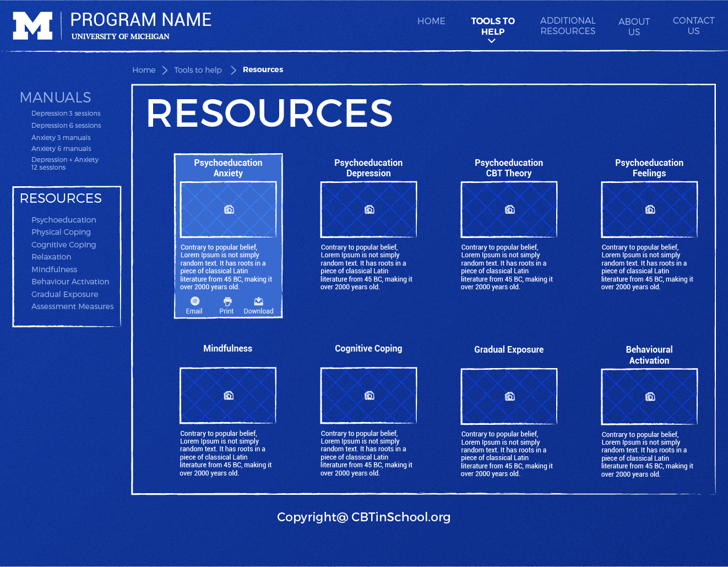Click camera icon in Psychoeducation Depression image
The height and width of the screenshot is (567, 728).
point(369,209)
